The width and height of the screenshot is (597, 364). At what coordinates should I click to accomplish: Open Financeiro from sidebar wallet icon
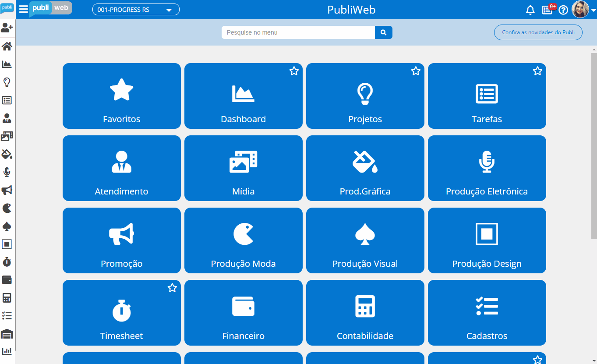[7, 280]
